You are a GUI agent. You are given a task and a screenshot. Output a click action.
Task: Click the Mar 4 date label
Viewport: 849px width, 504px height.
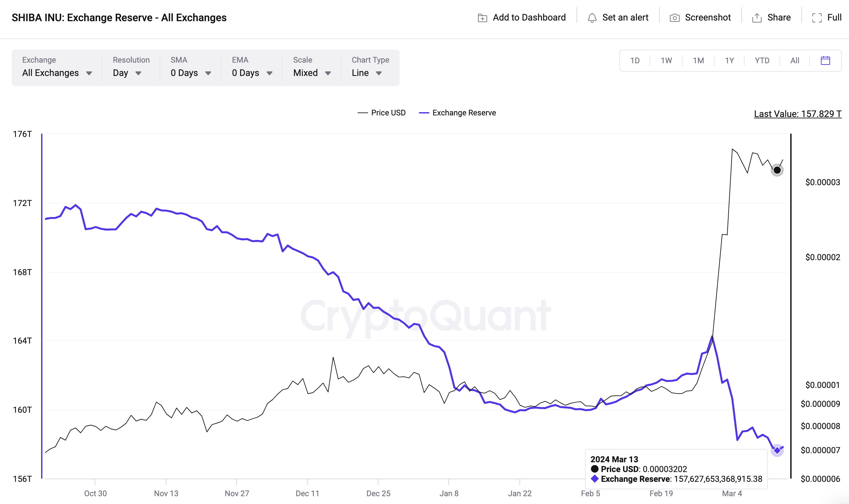732,494
